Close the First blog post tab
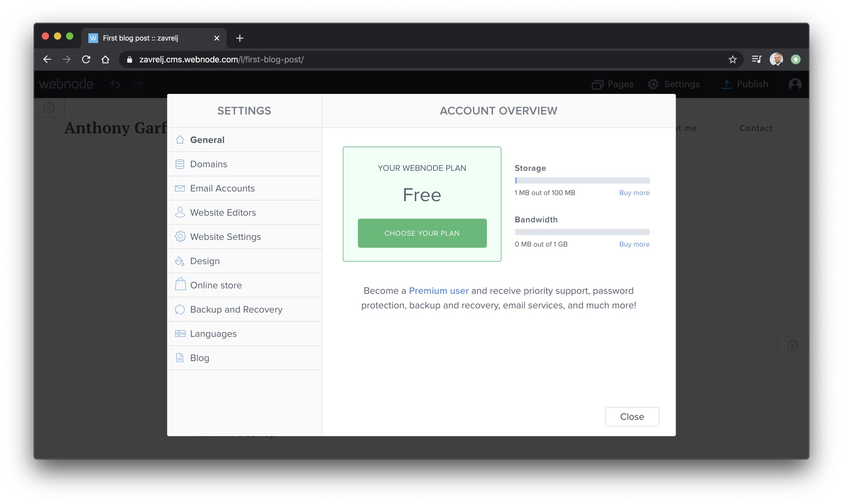 point(217,38)
